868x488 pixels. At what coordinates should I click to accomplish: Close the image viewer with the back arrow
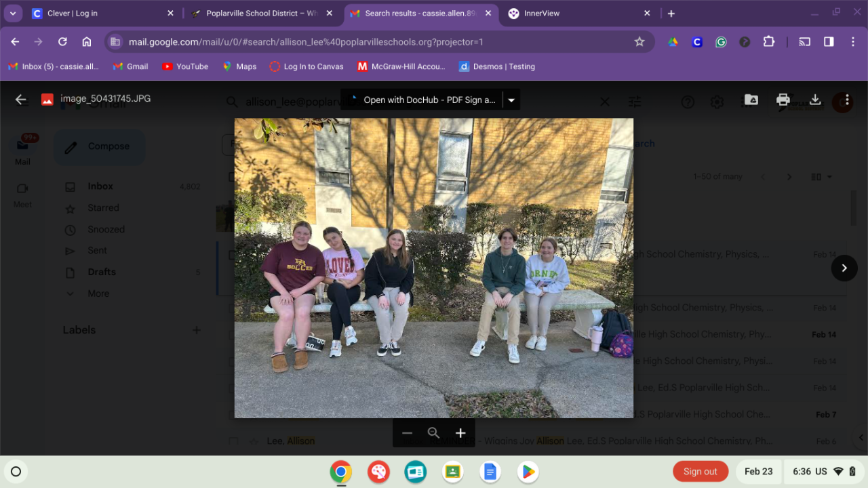pos(21,100)
